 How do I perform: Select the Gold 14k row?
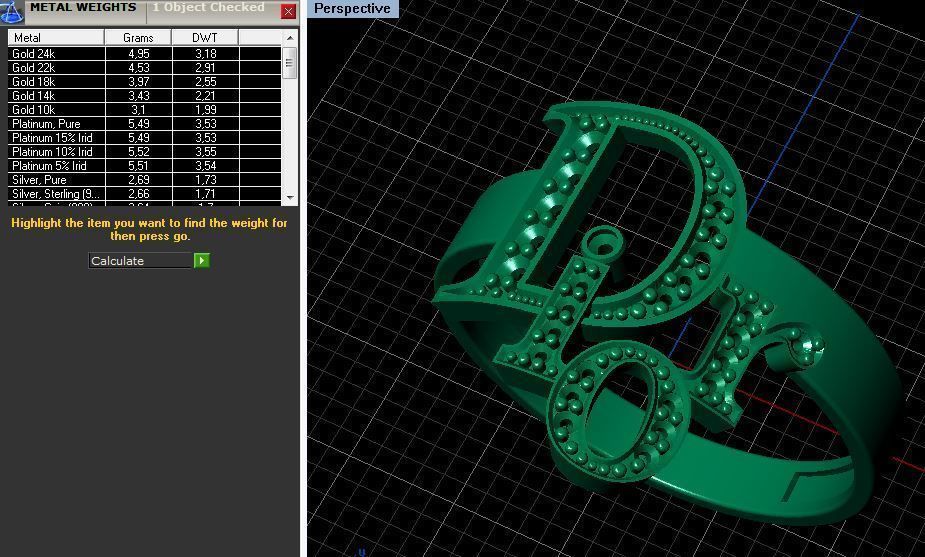tap(145, 96)
